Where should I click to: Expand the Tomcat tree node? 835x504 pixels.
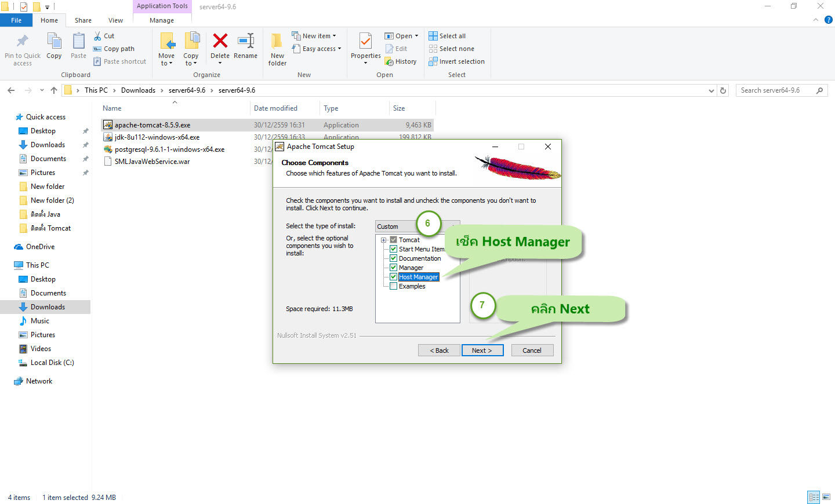point(383,240)
